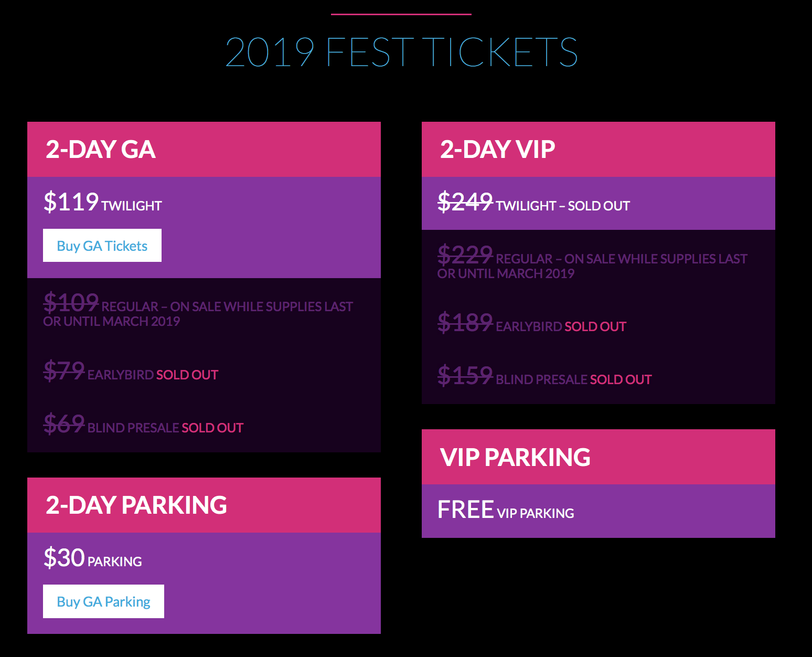
Task: Click the $159 Blind Presale VIP price
Action: pos(544,376)
